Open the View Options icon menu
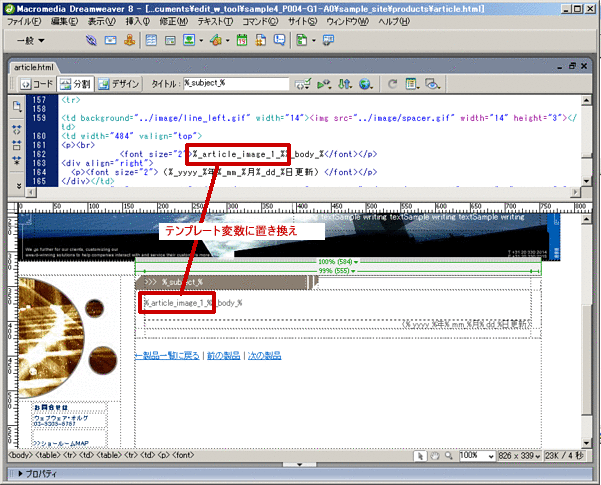The height and width of the screenshot is (485, 601). pyautogui.click(x=412, y=84)
